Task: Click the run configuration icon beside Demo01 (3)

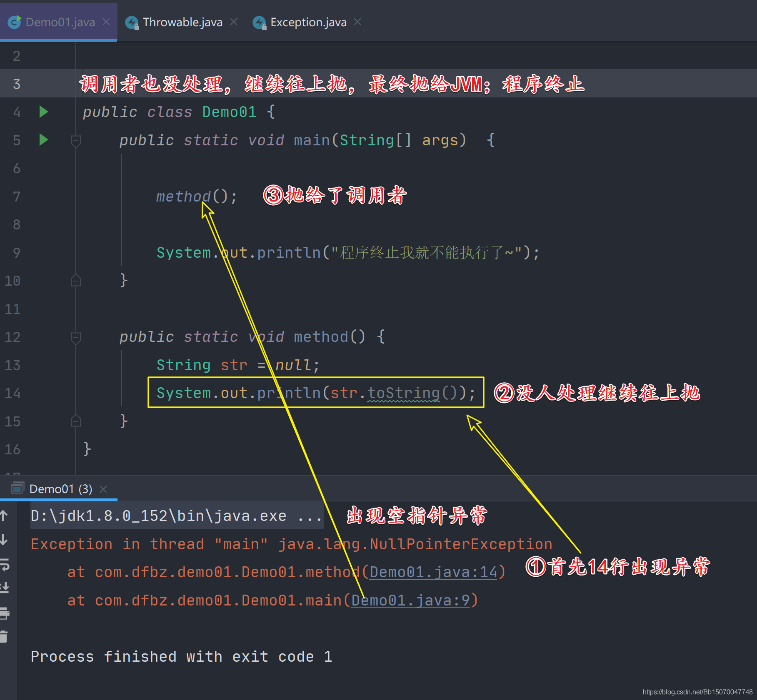Action: pyautogui.click(x=17, y=488)
